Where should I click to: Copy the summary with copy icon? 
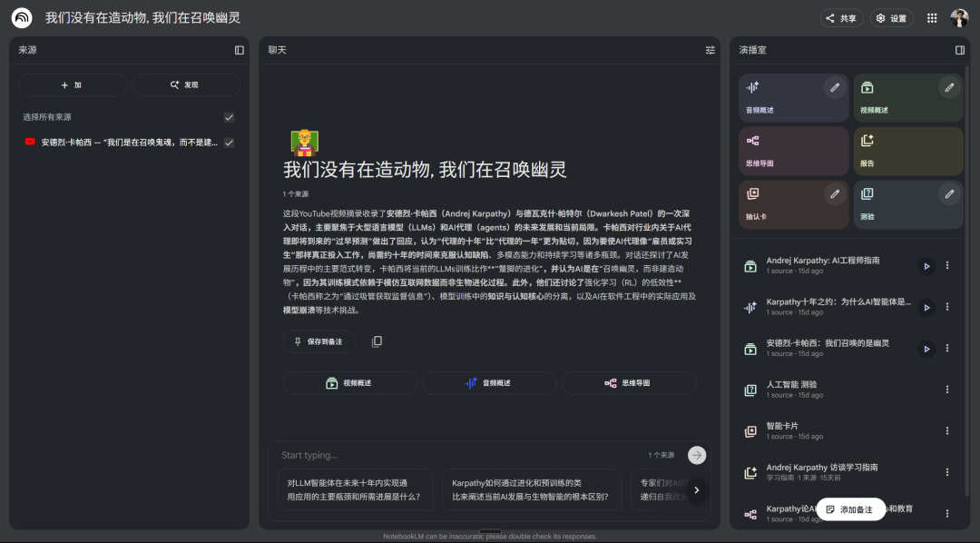tap(377, 341)
